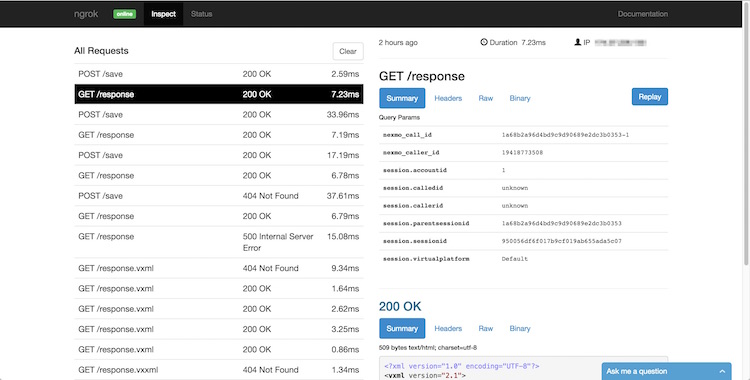750x380 pixels.
Task: Click the 2 hours ago timestamp
Action: point(398,43)
